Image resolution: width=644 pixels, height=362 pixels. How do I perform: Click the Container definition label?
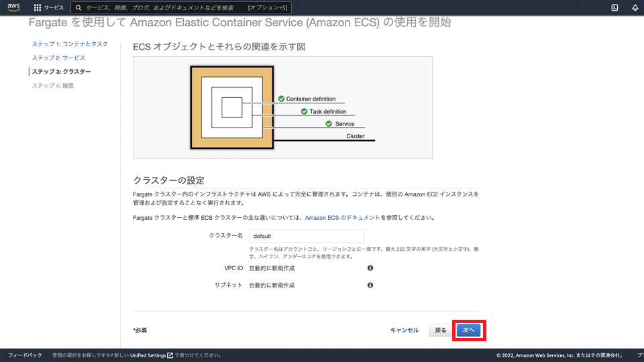tap(311, 99)
